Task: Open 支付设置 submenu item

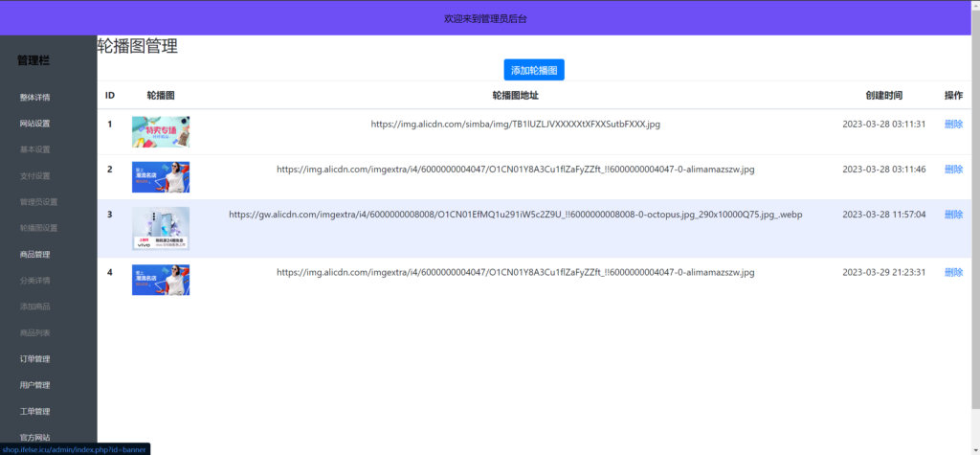Action: pos(35,176)
